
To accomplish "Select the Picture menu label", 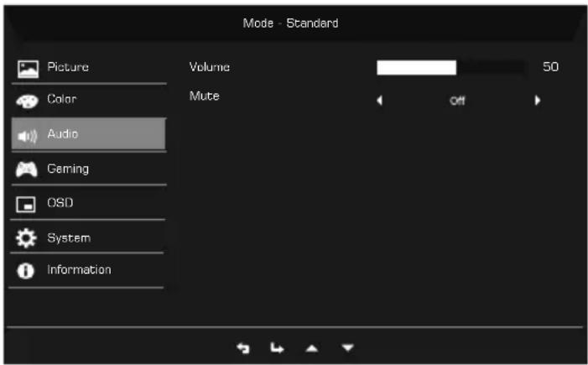I will (x=68, y=67).
